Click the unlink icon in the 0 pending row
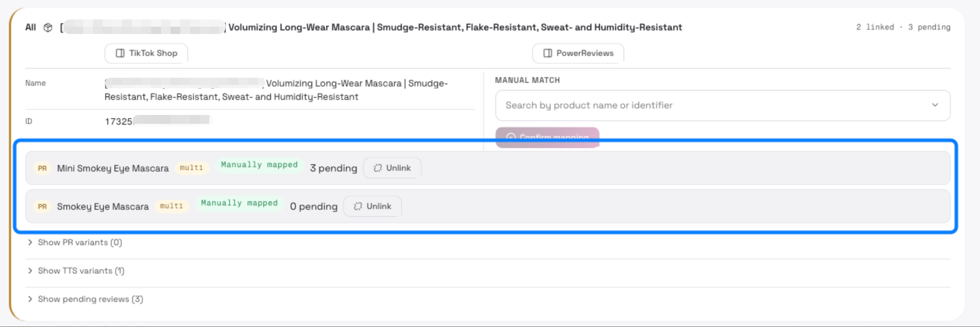Screen dimensions: 980x327 tap(358, 206)
